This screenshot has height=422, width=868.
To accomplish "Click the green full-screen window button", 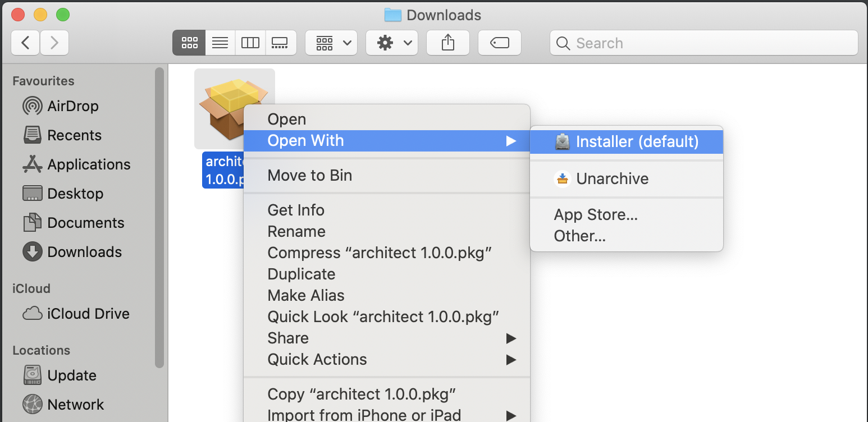I will tap(63, 15).
